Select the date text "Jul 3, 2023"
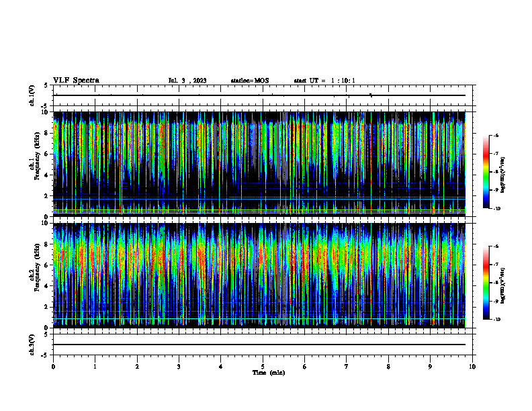 coord(187,81)
